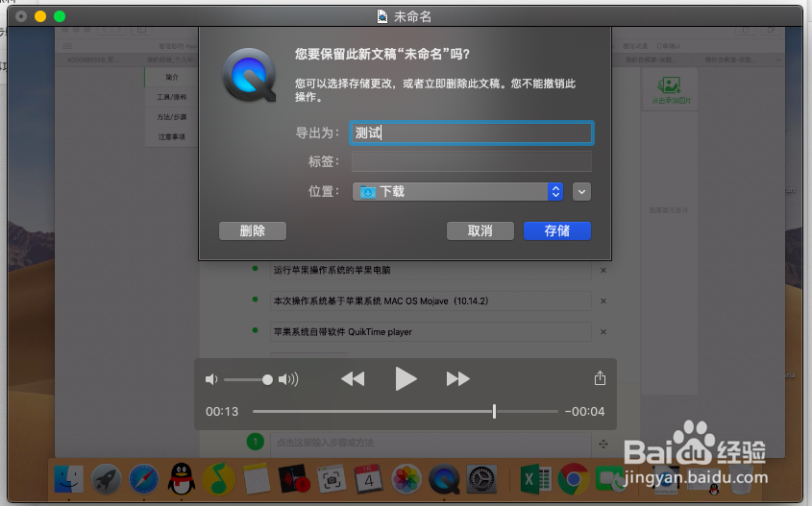Viewport: 812px width, 506px height.
Task: Open the Screenshot camera app in Dock
Action: pyautogui.click(x=332, y=478)
